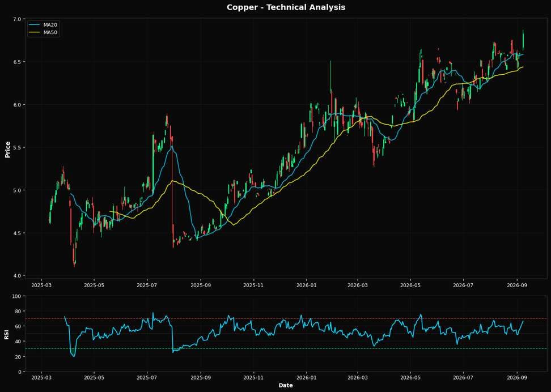Click 2026-09 date tick under the RSI panel

click(x=517, y=378)
